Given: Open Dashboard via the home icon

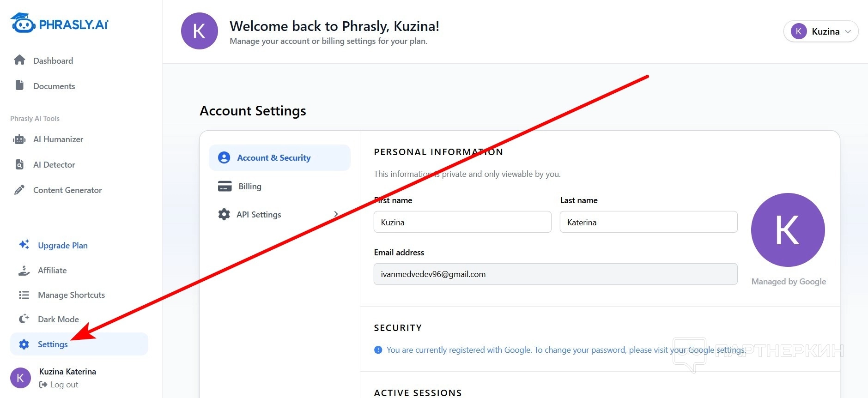Looking at the screenshot, I should 19,60.
